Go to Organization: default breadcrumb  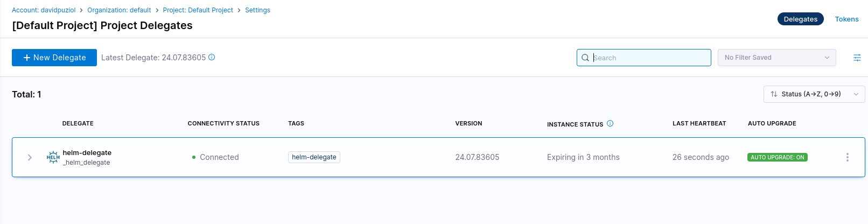pyautogui.click(x=119, y=10)
